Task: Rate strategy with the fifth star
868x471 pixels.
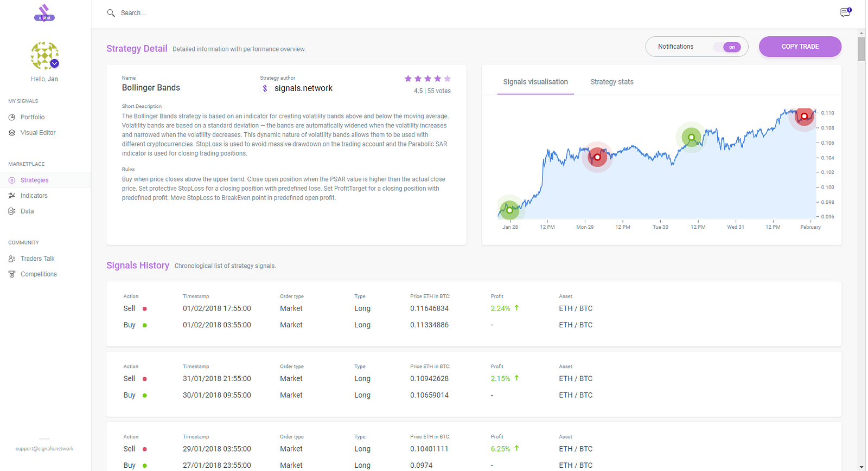Action: click(447, 79)
